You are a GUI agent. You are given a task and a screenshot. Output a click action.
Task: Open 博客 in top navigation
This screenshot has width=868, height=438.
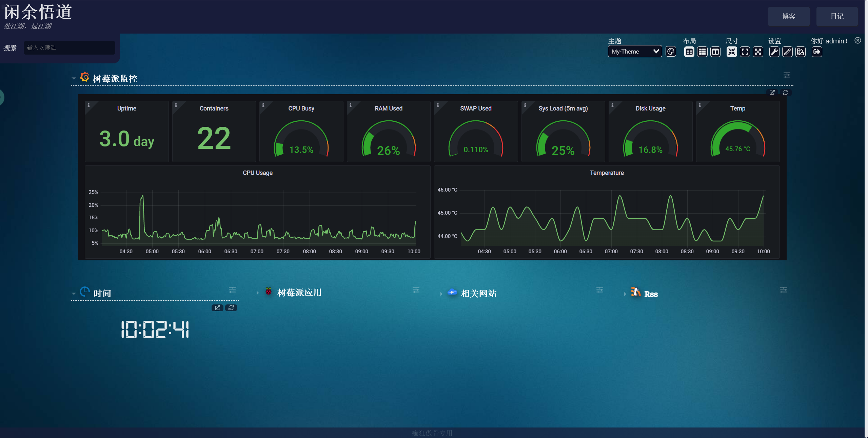tap(789, 16)
